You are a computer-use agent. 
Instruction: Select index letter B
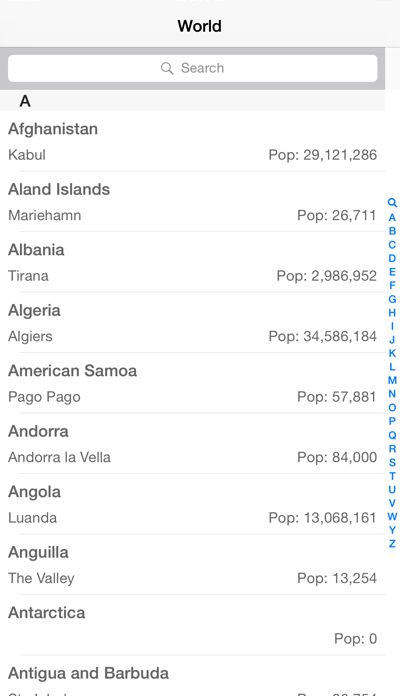[392, 231]
